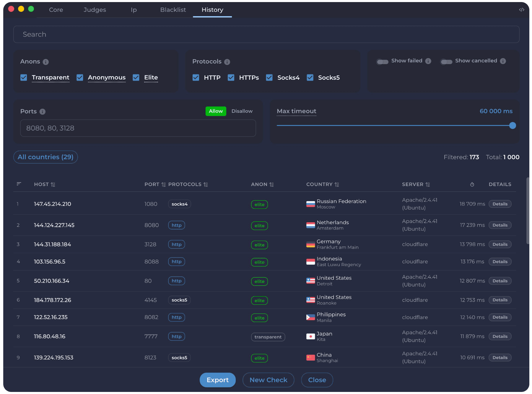
Task: Click the Anons info icon
Action: pos(45,62)
